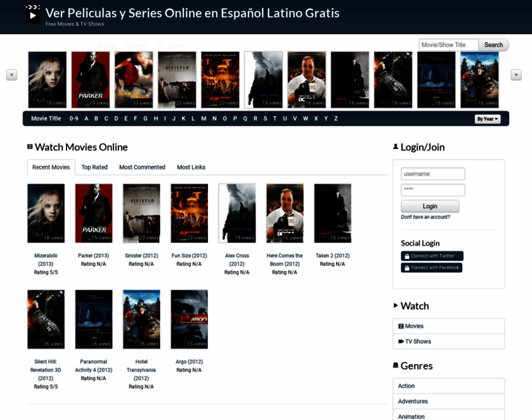
Task: Open TV Shows in the Watch sidebar
Action: [x=449, y=342]
